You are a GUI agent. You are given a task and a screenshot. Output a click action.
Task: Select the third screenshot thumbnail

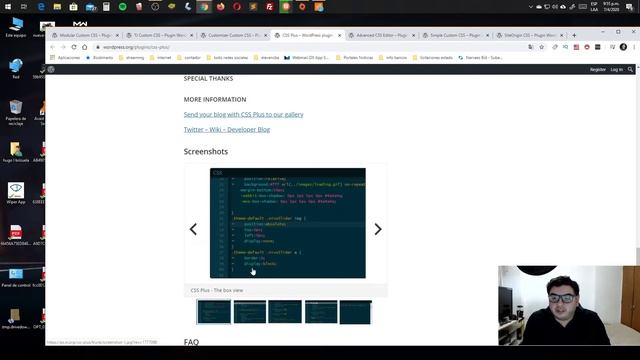coord(285,312)
